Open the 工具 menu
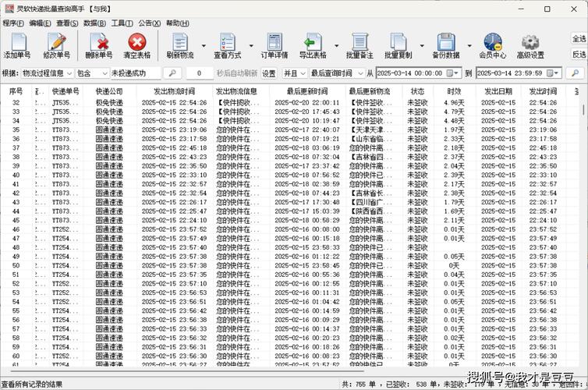Viewport: 588px width, 390px height. [122, 23]
